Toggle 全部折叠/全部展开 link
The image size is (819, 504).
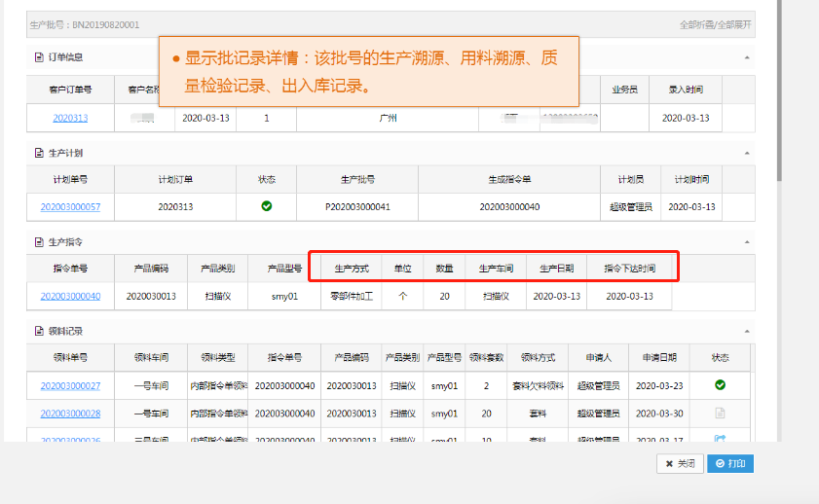click(x=715, y=24)
